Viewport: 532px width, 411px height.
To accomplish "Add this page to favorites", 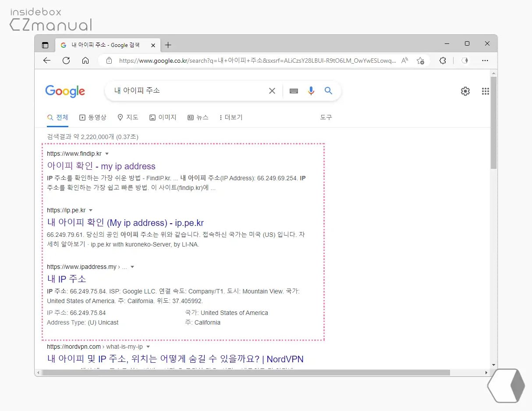I will click(x=420, y=61).
